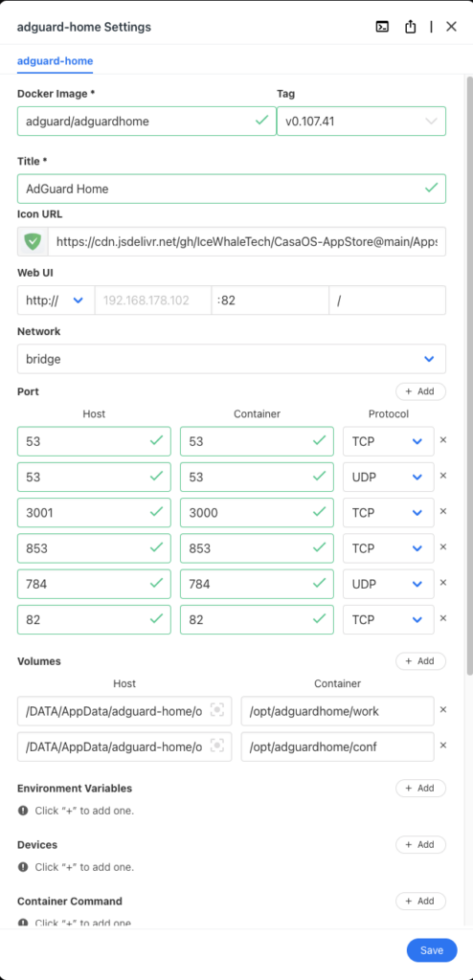The width and height of the screenshot is (473, 980).
Task: Click the container port field 82
Action: click(257, 619)
